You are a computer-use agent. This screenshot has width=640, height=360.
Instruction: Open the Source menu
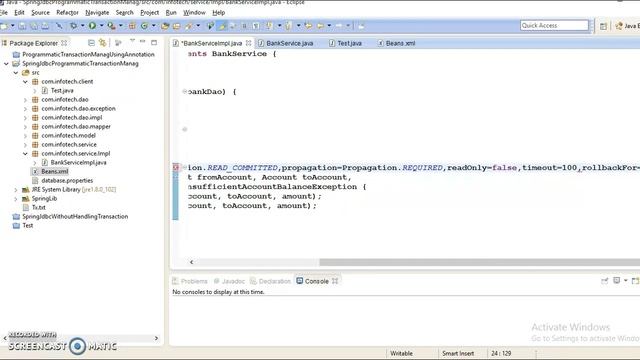point(40,13)
